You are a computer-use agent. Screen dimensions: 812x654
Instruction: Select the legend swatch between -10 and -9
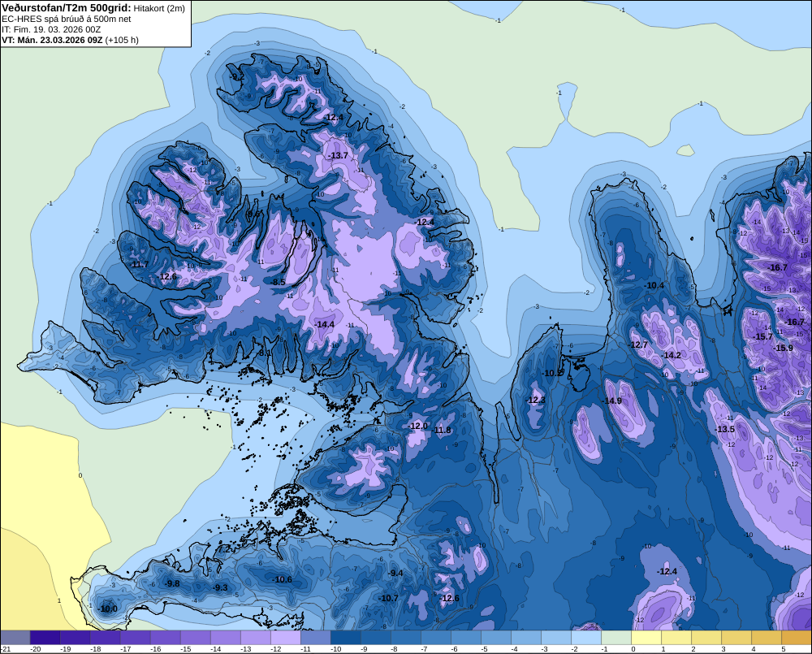(345, 638)
